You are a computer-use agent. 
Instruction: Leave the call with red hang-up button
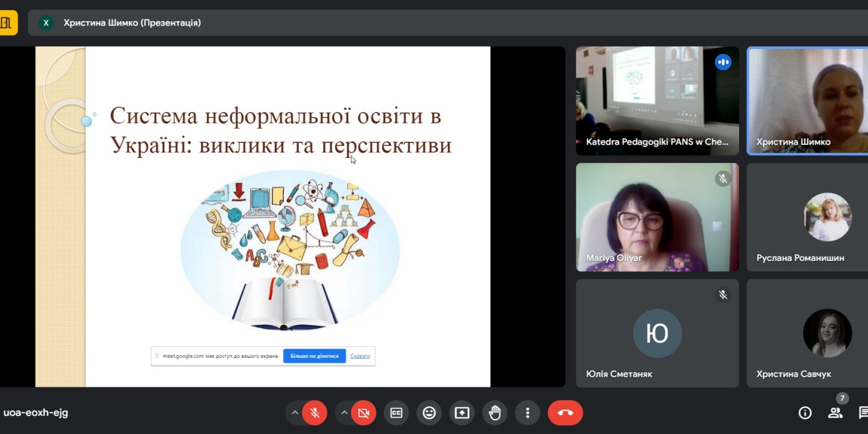(x=565, y=413)
